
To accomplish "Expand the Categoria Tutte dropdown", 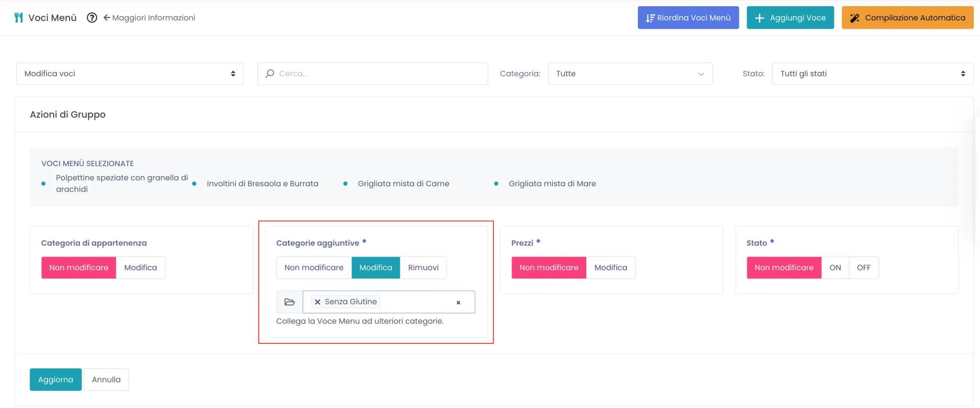I will (630, 74).
